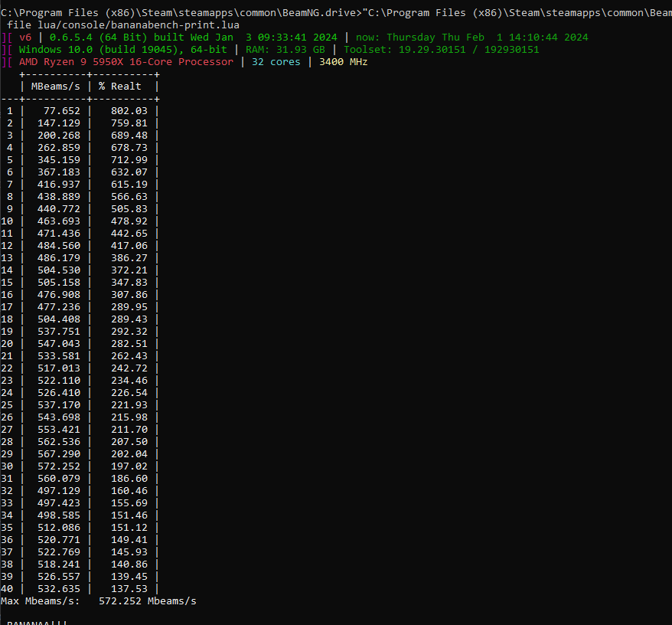Click the value 505.158 in row 15

coord(59,283)
